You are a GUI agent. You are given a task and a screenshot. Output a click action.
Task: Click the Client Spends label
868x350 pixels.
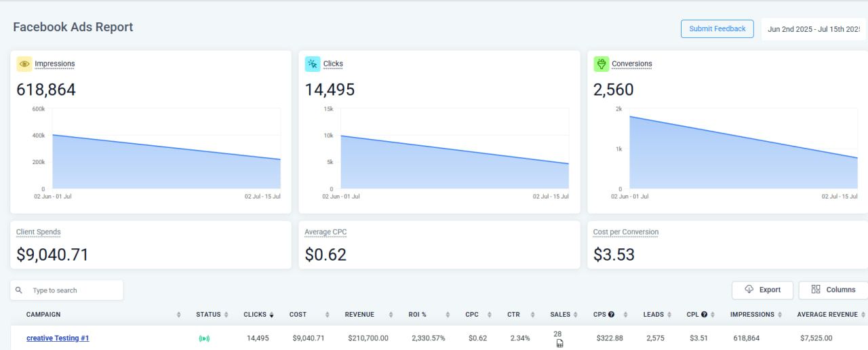click(x=39, y=232)
